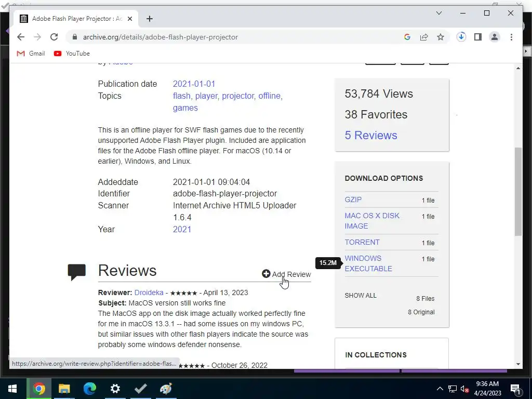Image resolution: width=532 pixels, height=399 pixels.
Task: Download the GZIP file
Action: coord(353,199)
